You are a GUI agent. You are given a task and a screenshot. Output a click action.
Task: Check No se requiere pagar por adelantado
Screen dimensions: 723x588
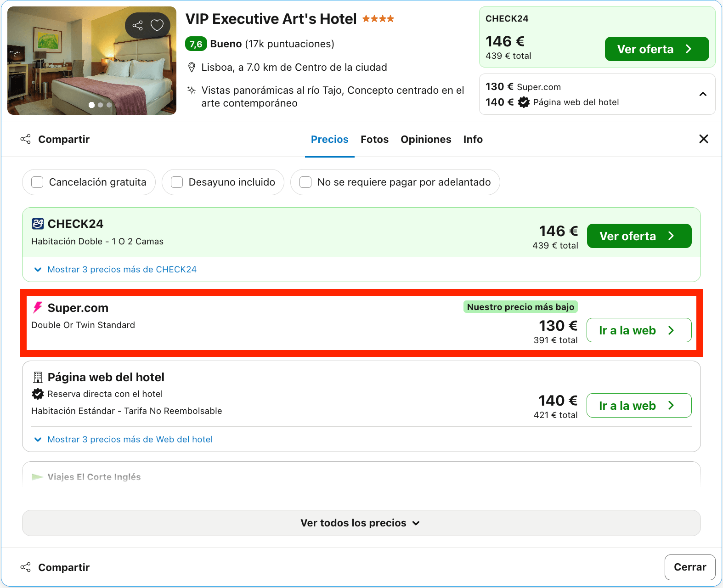305,182
